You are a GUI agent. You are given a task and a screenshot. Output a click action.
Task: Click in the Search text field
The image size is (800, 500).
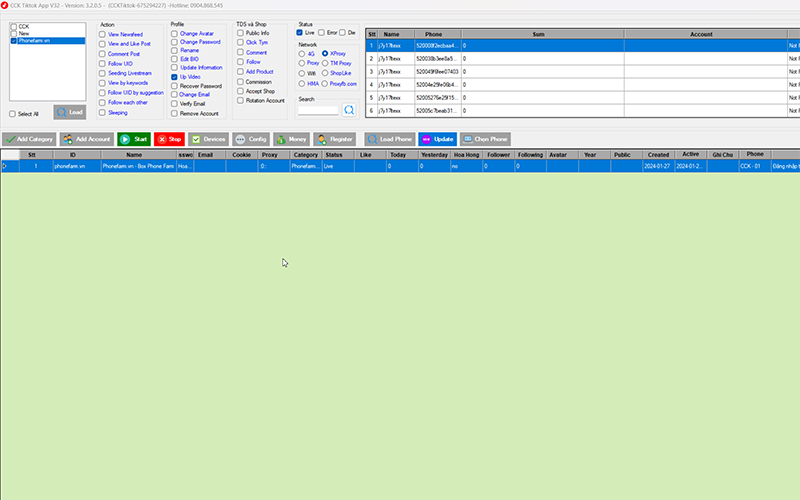click(318, 110)
